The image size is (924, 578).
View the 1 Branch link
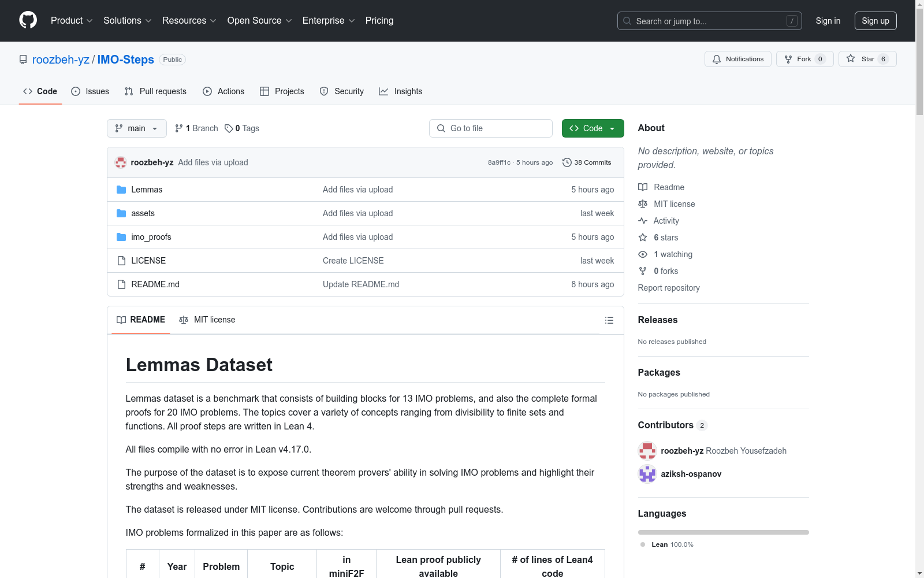pos(196,128)
